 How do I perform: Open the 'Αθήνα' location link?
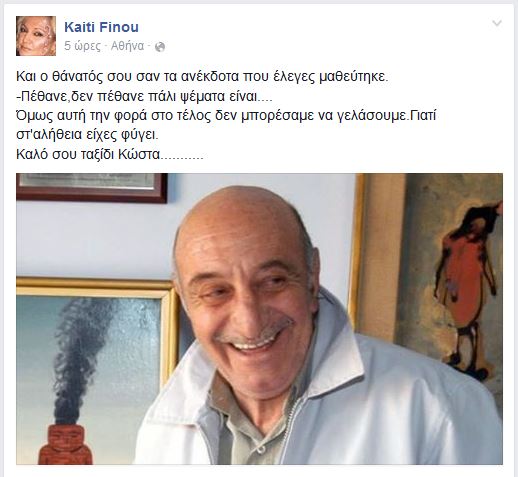pyautogui.click(x=127, y=46)
